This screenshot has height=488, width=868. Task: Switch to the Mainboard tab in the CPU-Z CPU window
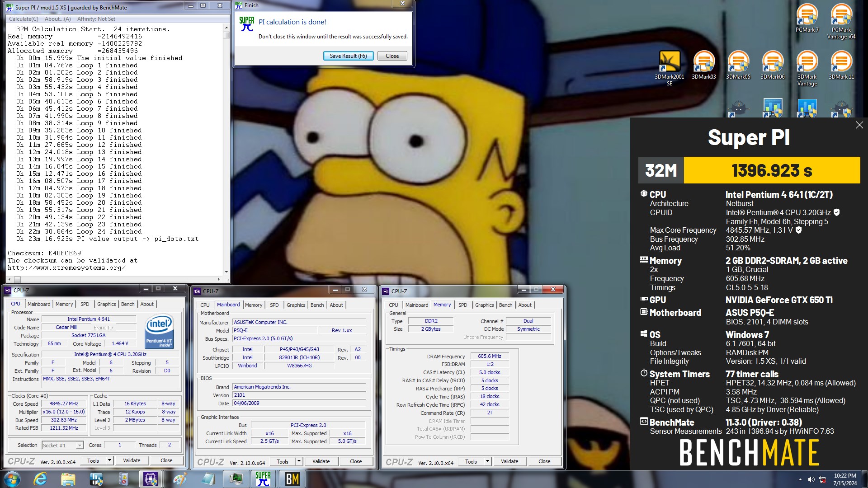point(39,304)
